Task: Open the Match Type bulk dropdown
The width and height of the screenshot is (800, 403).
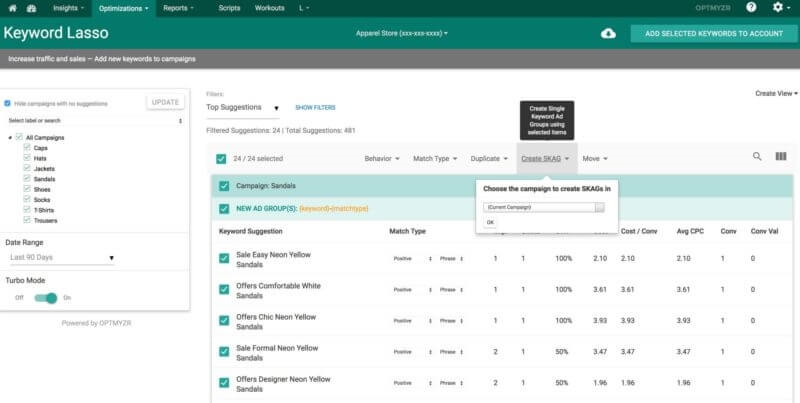Action: point(435,159)
